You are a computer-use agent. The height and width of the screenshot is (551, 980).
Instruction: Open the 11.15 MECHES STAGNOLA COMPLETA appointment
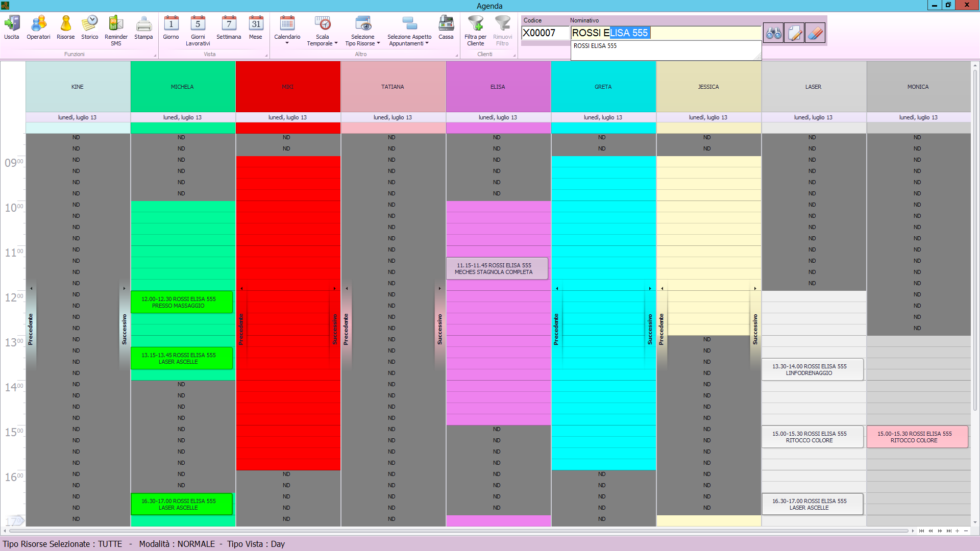[x=497, y=269]
